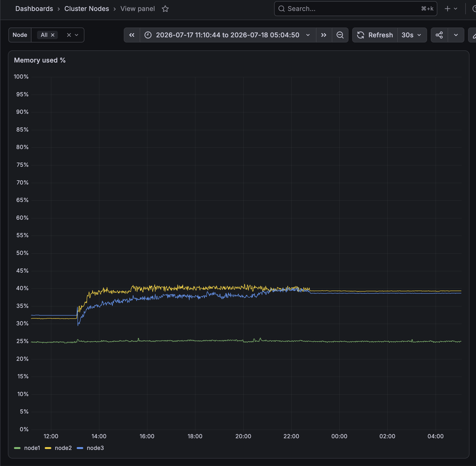
Task: Go to Dashboards breadcrumb
Action: 34,9
